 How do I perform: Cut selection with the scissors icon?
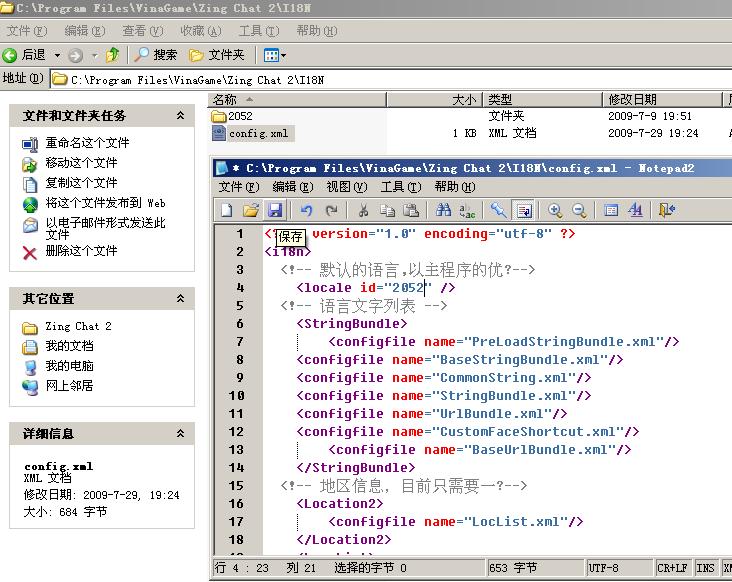[363, 210]
